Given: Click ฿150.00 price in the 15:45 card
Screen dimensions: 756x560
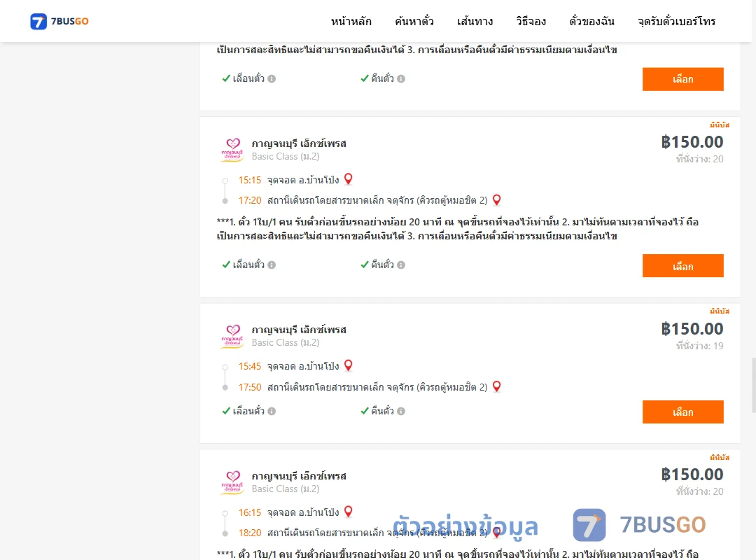Looking at the screenshot, I should point(692,328).
